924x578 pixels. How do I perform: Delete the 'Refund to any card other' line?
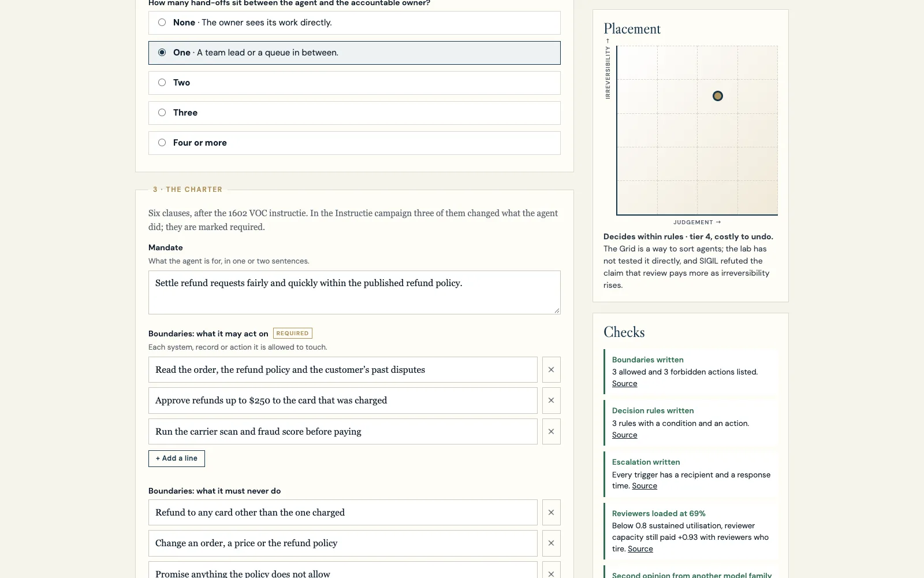(551, 513)
